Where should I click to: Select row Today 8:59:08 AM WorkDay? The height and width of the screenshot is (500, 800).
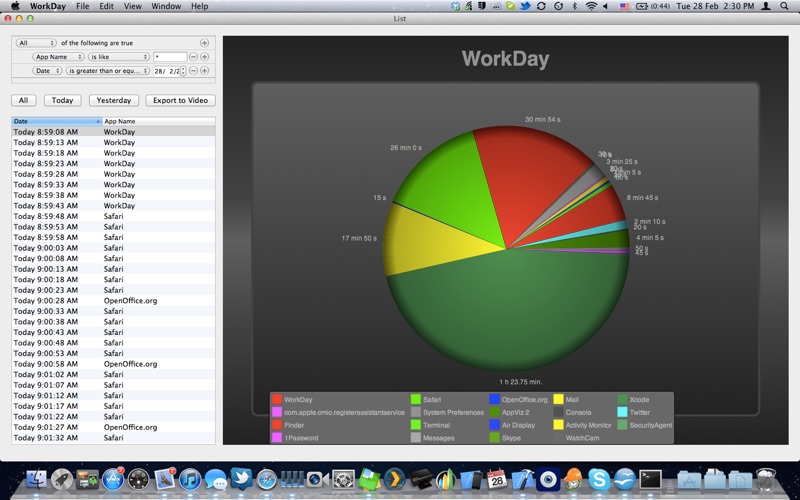coord(113,132)
